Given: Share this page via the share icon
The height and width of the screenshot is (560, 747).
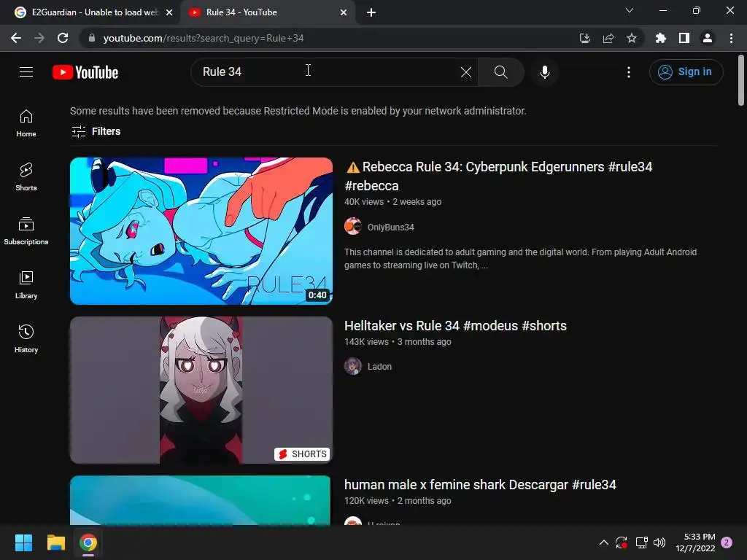Looking at the screenshot, I should (x=608, y=38).
